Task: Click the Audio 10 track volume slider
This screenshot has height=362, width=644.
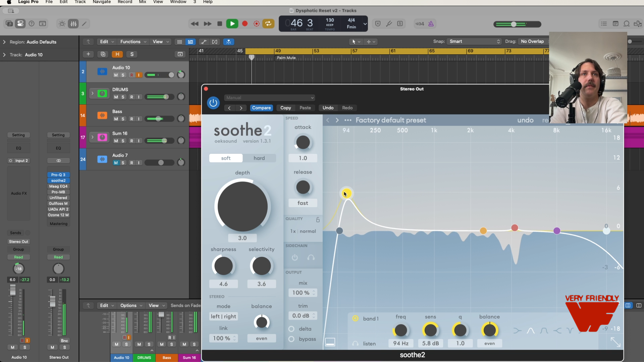Action: coord(160,75)
